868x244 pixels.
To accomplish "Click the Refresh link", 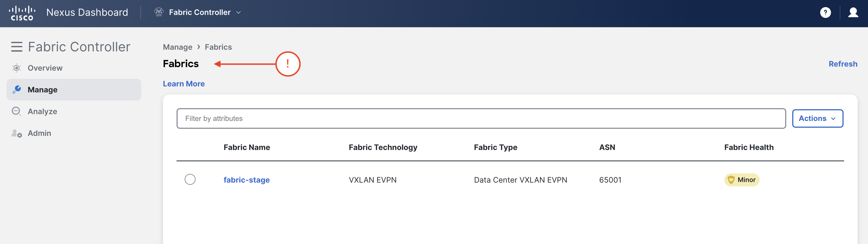I will tap(843, 64).
